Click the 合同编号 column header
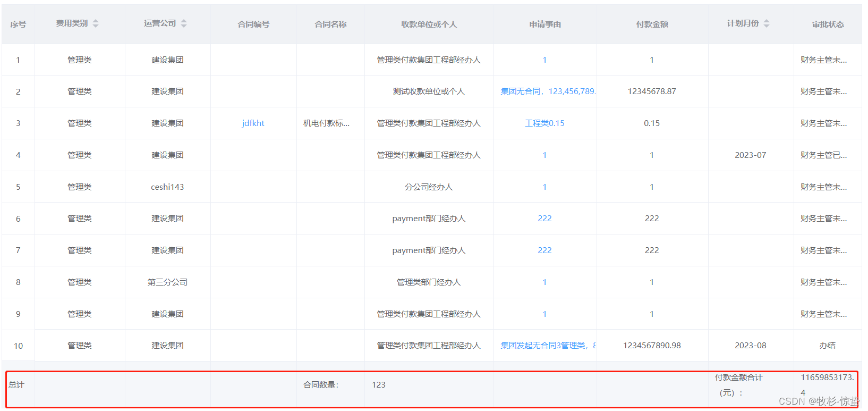This screenshot has height=411, width=868. (253, 24)
